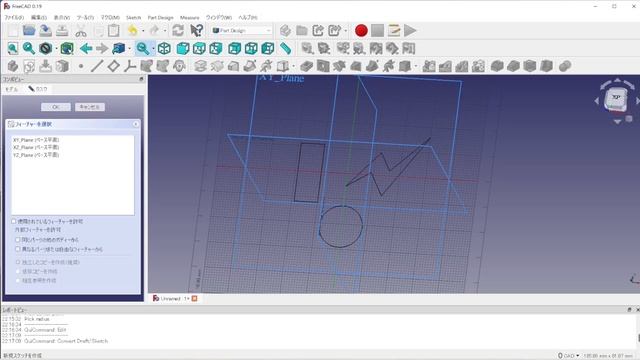
Task: Select the cross-reference radio button
Action: click(x=18, y=280)
